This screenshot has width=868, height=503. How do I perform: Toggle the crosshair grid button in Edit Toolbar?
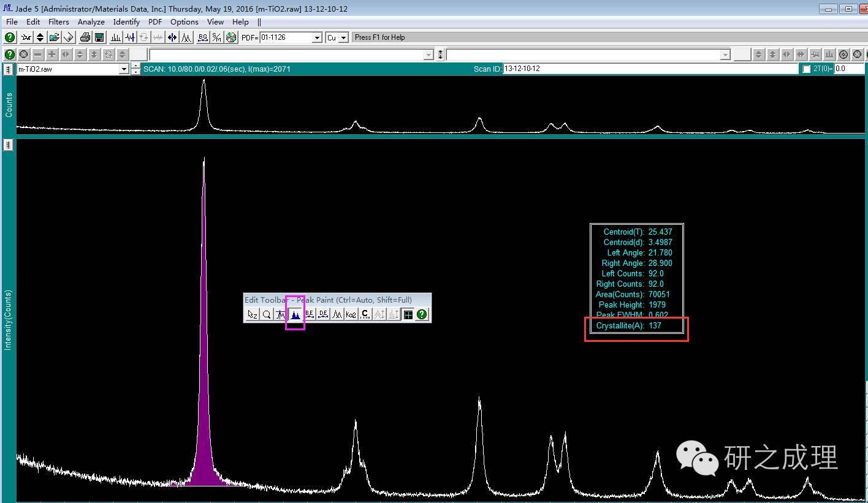pyautogui.click(x=408, y=314)
